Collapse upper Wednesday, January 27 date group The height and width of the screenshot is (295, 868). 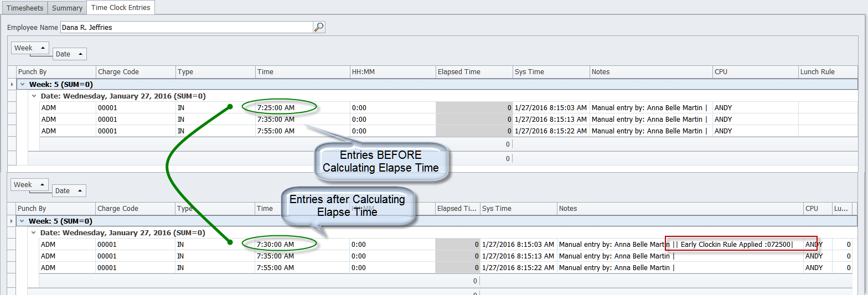tap(35, 96)
